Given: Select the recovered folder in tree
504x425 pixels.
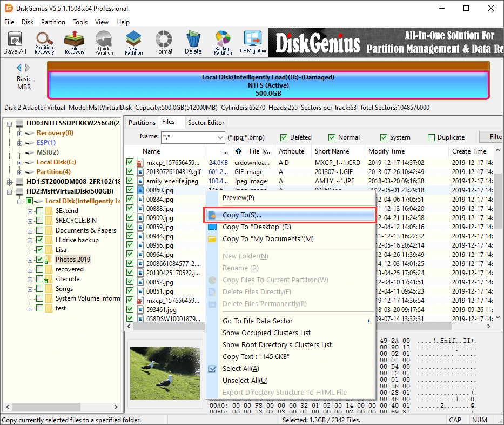Looking at the screenshot, I should point(70,269).
